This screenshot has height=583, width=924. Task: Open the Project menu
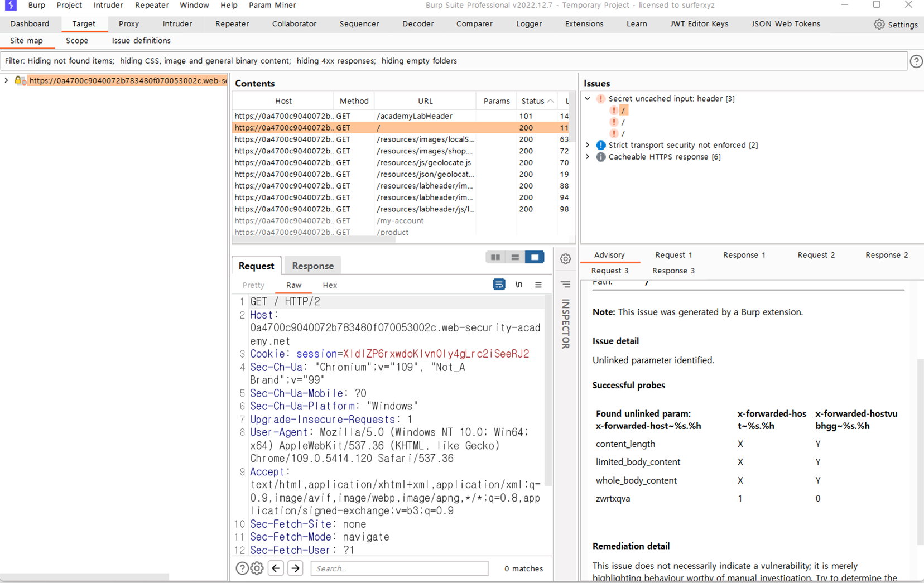(x=69, y=5)
